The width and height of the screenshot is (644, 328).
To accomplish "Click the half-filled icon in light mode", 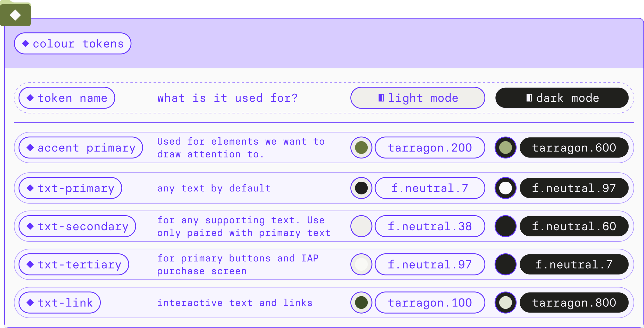I will (x=381, y=98).
